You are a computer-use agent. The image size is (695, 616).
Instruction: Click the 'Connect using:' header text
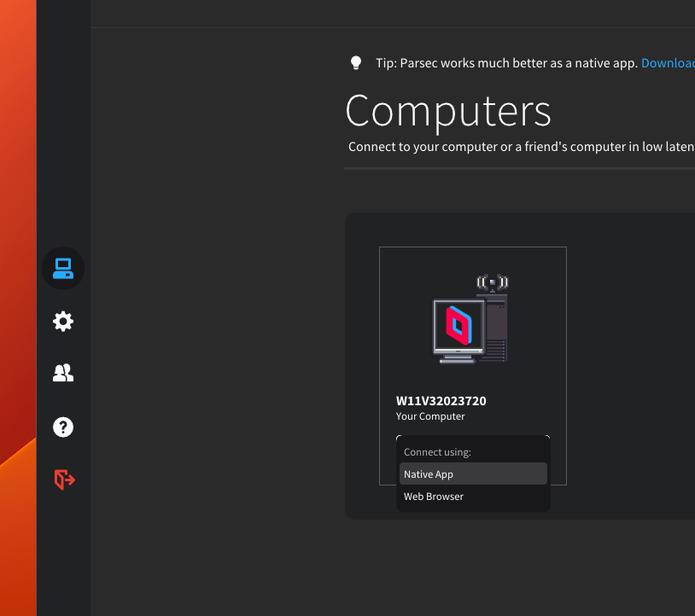437,452
